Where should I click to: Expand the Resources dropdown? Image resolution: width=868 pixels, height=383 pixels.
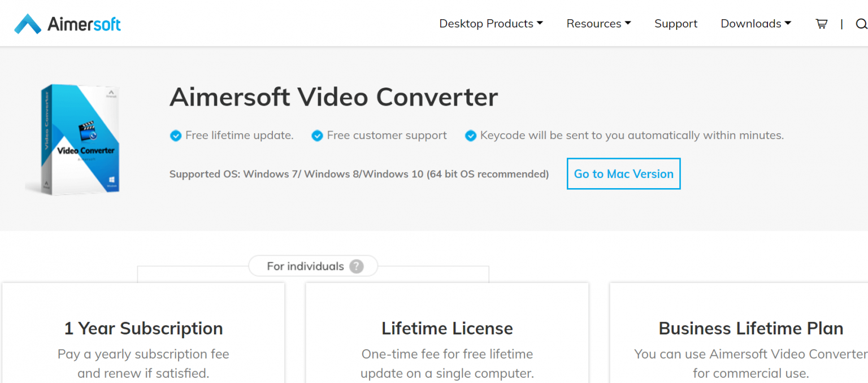[594, 23]
